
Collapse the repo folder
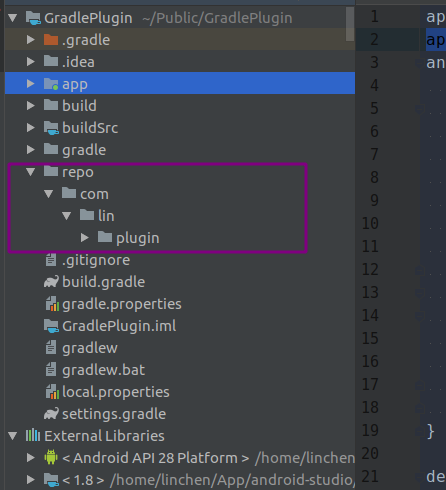[31, 172]
